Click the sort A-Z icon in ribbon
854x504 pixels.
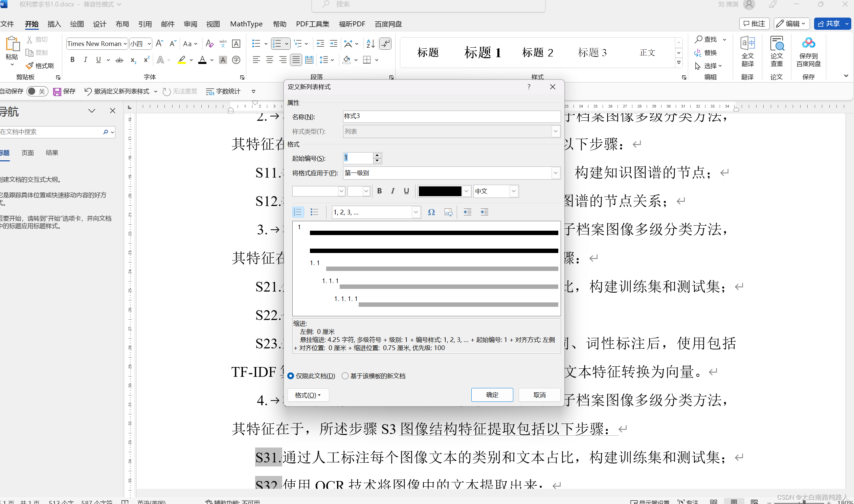tap(370, 44)
